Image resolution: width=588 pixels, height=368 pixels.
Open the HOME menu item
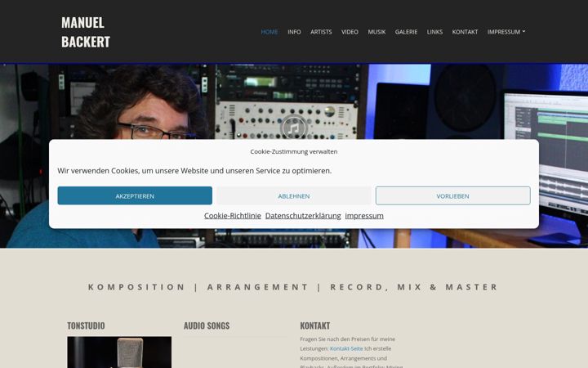(x=269, y=32)
